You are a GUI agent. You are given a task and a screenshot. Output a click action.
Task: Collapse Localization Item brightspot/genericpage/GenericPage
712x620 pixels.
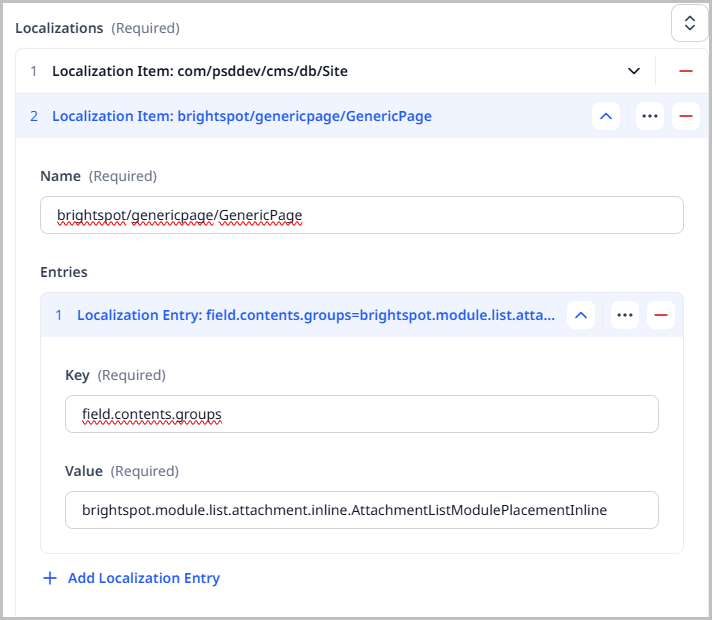coord(606,116)
